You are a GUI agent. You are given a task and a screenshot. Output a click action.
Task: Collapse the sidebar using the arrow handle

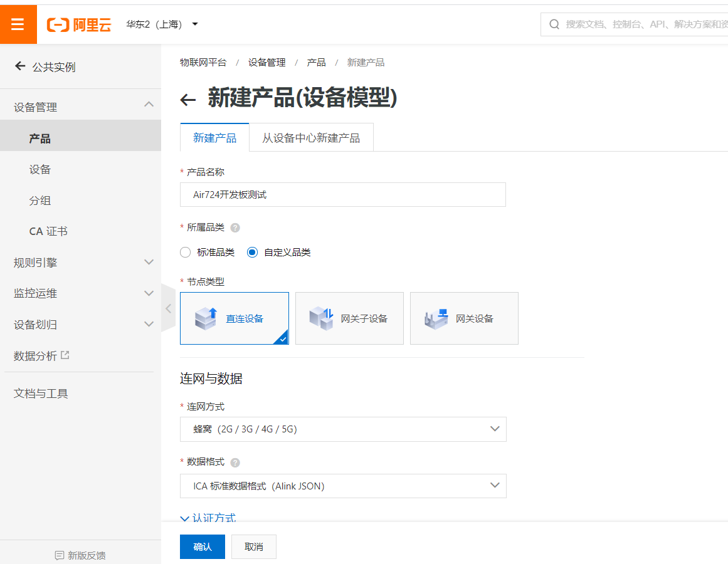point(168,308)
